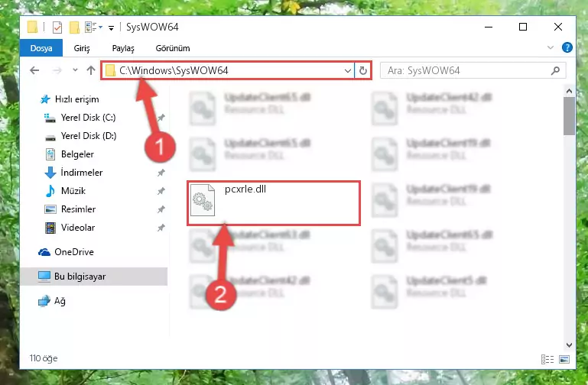
Task: Click the 110 öğe status text
Action: tap(44, 358)
